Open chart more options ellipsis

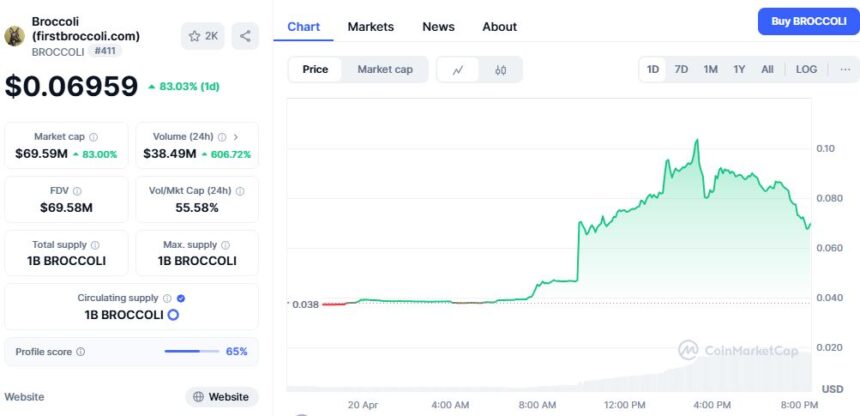point(845,70)
